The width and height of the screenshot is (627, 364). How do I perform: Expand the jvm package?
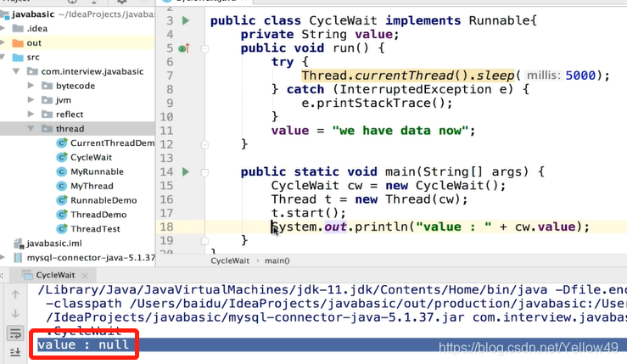coord(31,99)
